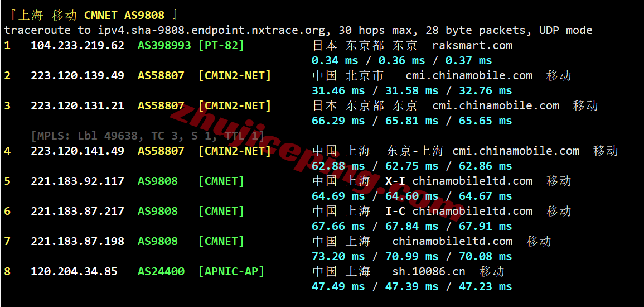644x307 pixels.
Task: Click the latency value 0.37 ms
Action: (468, 60)
